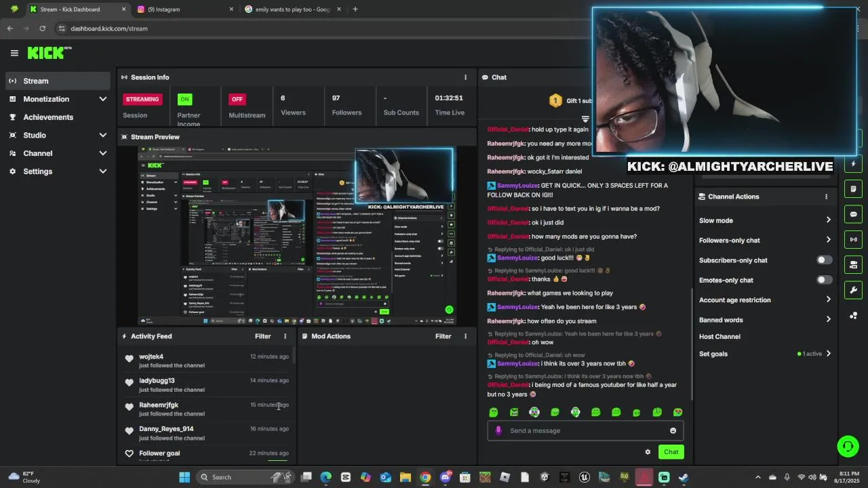Click the wrench widget icon in right rail
The height and width of the screenshot is (488, 868).
[853, 290]
